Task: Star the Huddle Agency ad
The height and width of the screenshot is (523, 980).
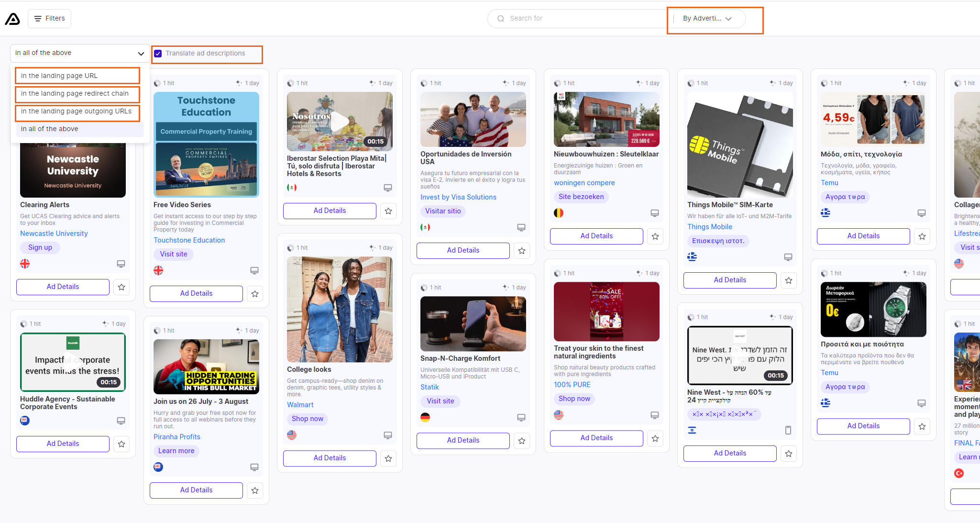Action: [x=121, y=444]
